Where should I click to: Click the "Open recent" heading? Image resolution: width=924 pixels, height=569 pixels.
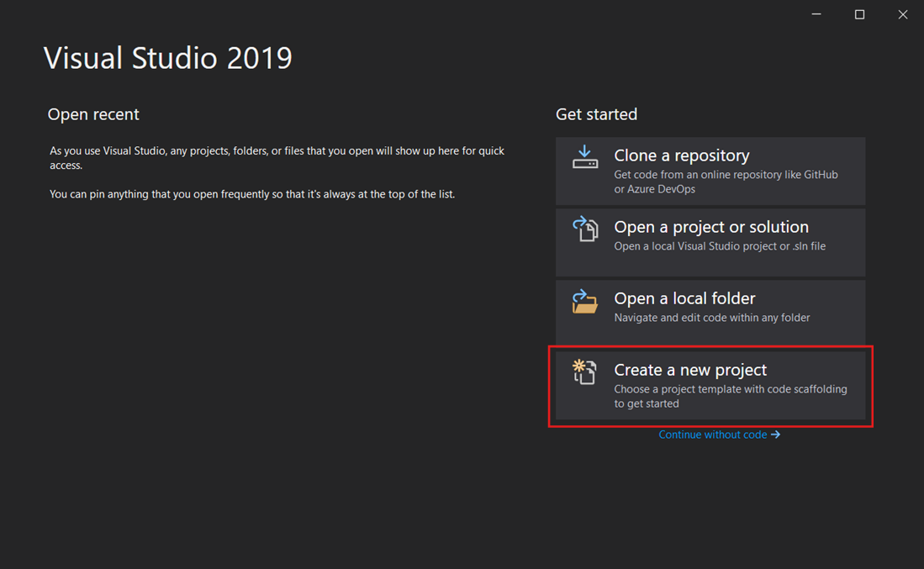point(93,114)
